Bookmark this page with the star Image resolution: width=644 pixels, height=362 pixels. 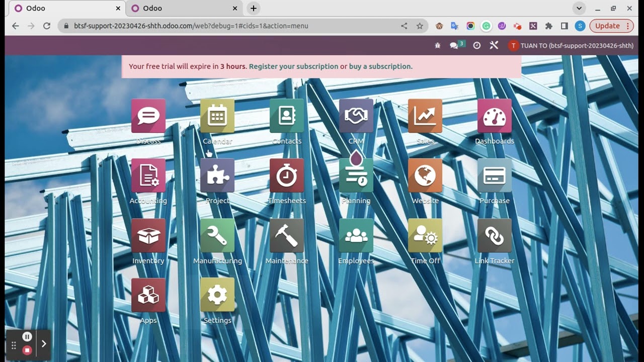point(420,26)
